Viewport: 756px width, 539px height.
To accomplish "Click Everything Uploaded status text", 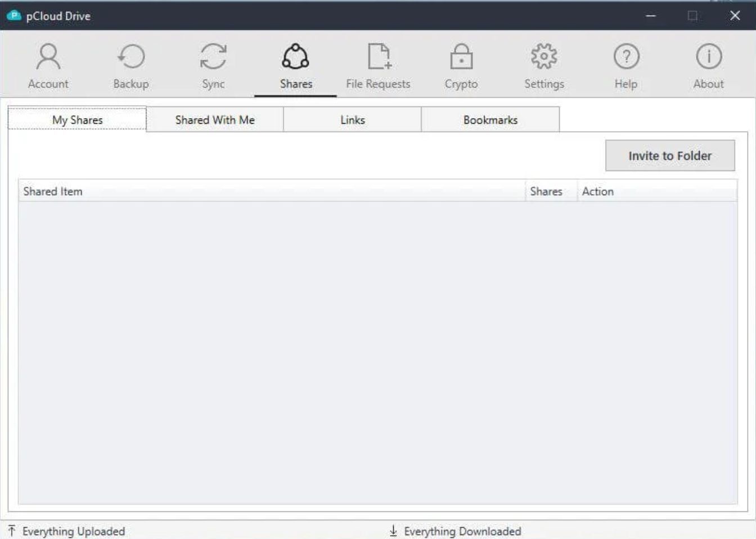I will point(74,531).
